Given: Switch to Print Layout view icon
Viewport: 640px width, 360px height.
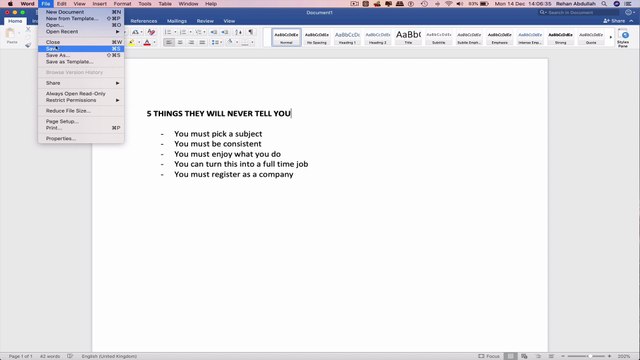Looking at the screenshot, I should pos(510,356).
